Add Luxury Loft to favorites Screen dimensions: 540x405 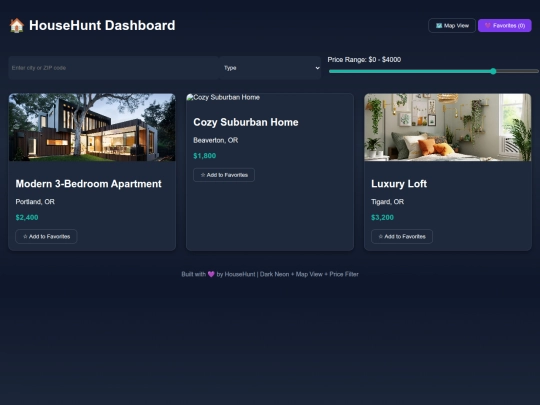[402, 237]
